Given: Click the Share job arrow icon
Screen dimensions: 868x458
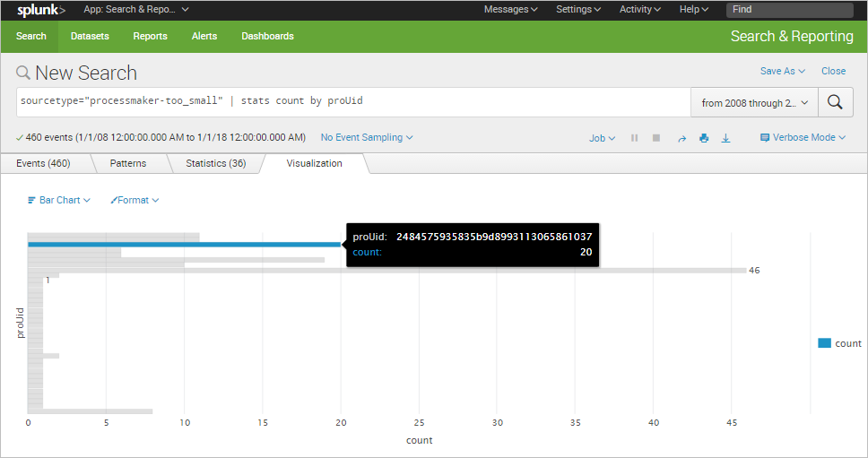Looking at the screenshot, I should click(681, 138).
